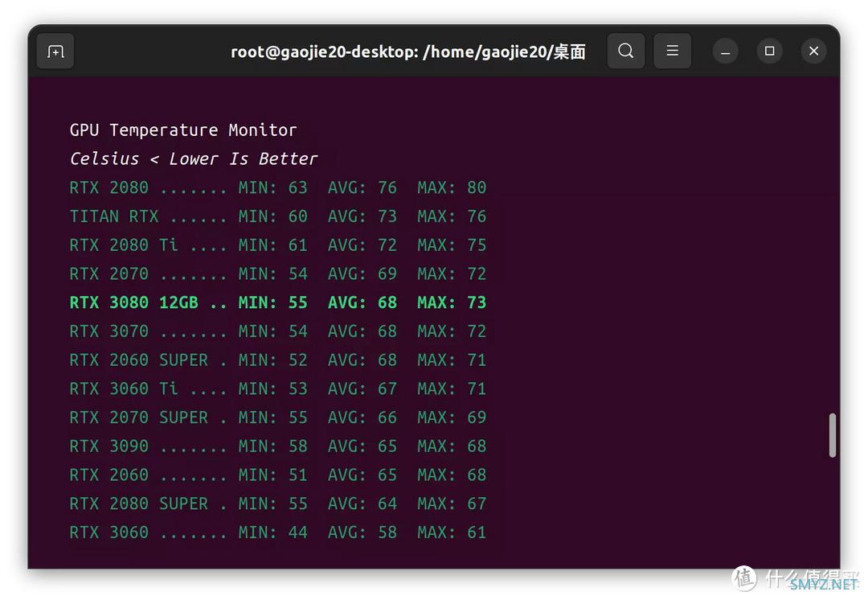Viewport: 868px width, 600px height.
Task: Click 'MIN: 51' in the RTX 2060 row
Action: pos(273,475)
